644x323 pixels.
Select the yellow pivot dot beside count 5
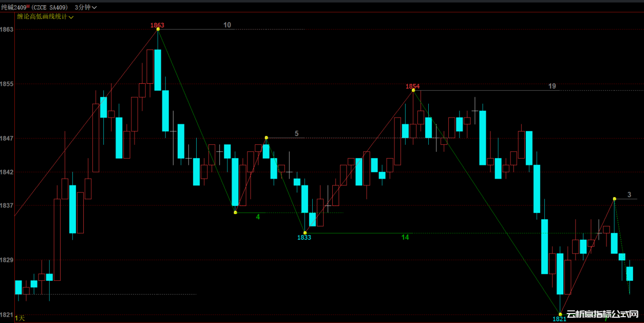[266, 138]
